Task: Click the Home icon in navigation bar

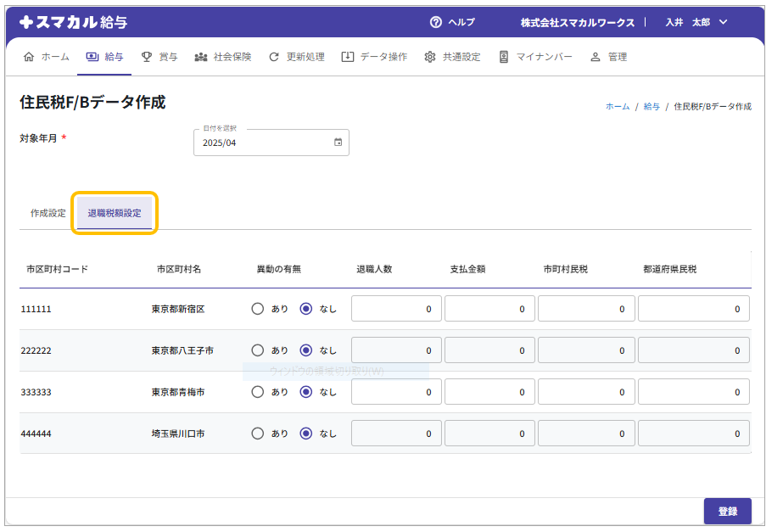Action: pos(29,57)
